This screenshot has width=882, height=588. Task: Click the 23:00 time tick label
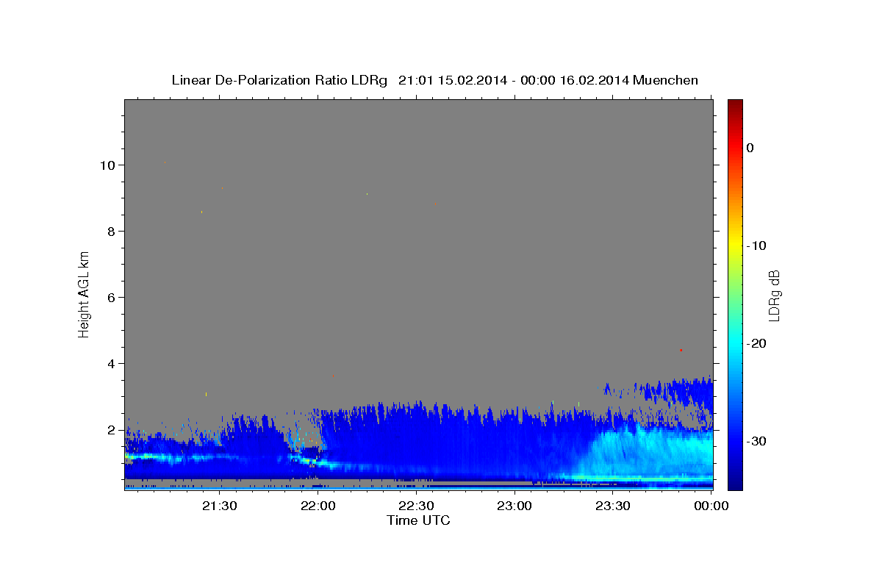pyautogui.click(x=514, y=506)
